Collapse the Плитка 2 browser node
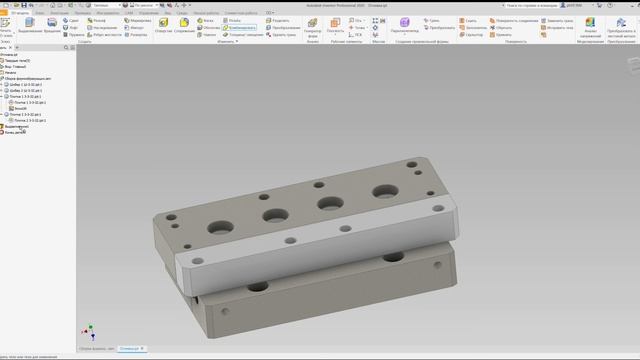Image resolution: width=640 pixels, height=360 pixels. pyautogui.click(x=2, y=115)
